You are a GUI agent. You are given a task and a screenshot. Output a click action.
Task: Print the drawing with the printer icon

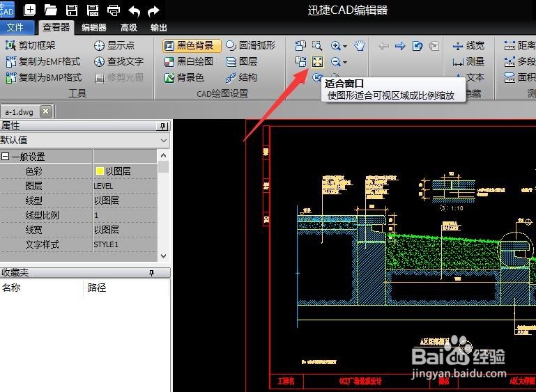pyautogui.click(x=114, y=10)
